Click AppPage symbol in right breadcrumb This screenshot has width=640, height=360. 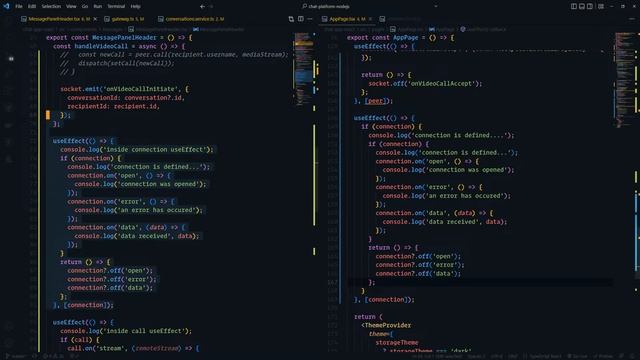[x=442, y=29]
